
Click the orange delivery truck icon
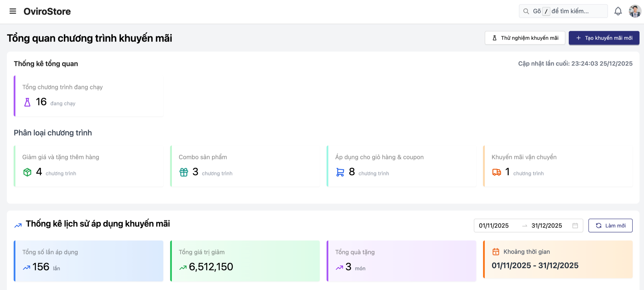pyautogui.click(x=496, y=172)
